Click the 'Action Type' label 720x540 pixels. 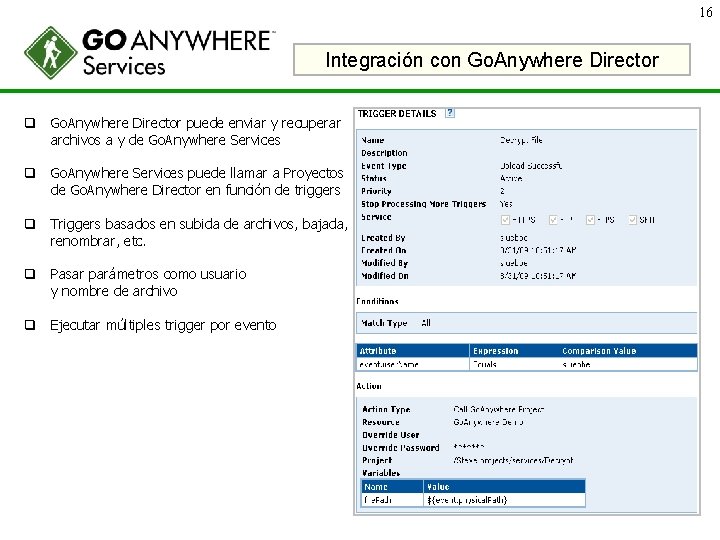386,409
